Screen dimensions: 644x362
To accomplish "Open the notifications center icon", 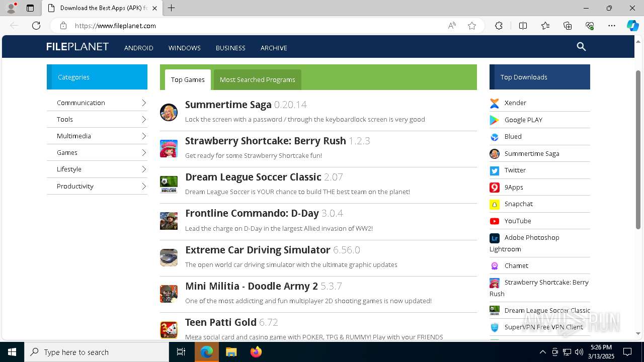I will [627, 352].
